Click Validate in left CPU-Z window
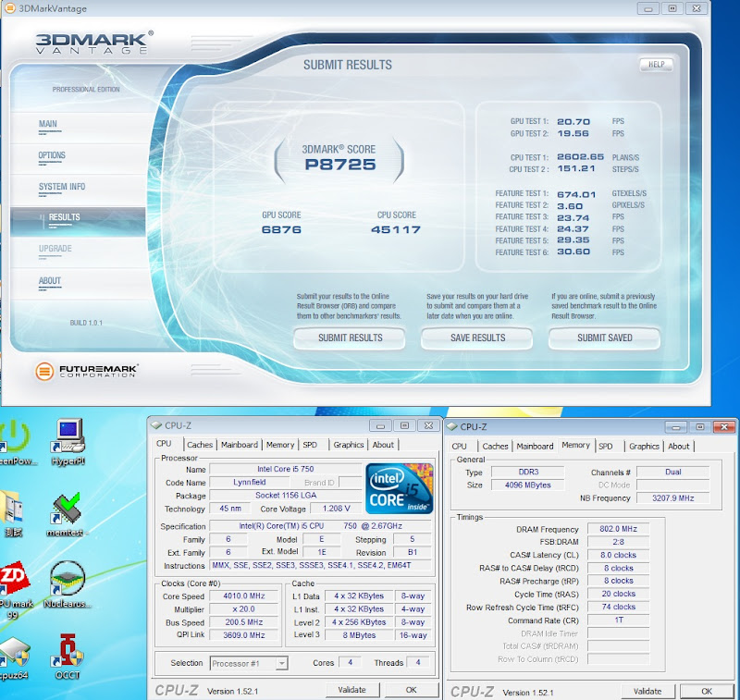Image resolution: width=740 pixels, height=700 pixels. (x=352, y=690)
